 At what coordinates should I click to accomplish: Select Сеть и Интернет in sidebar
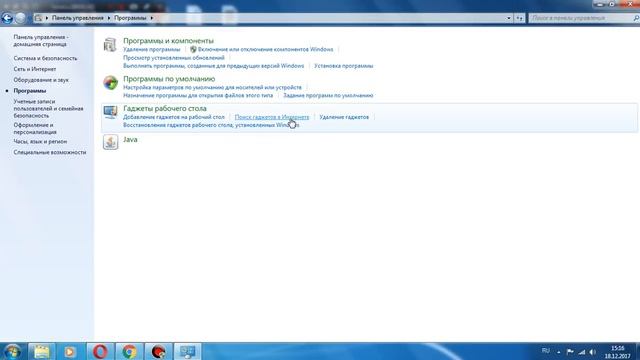coord(35,69)
